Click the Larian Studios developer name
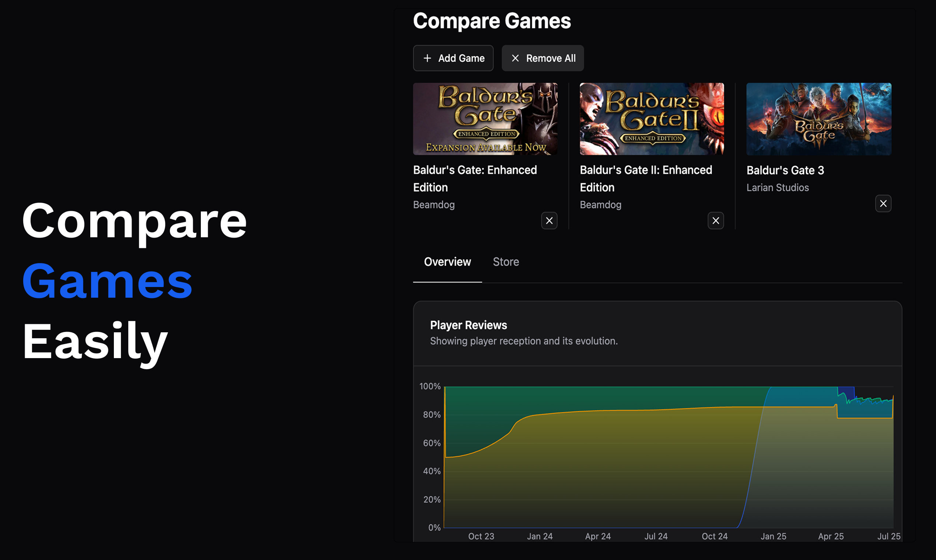Image resolution: width=936 pixels, height=560 pixels. point(778,188)
